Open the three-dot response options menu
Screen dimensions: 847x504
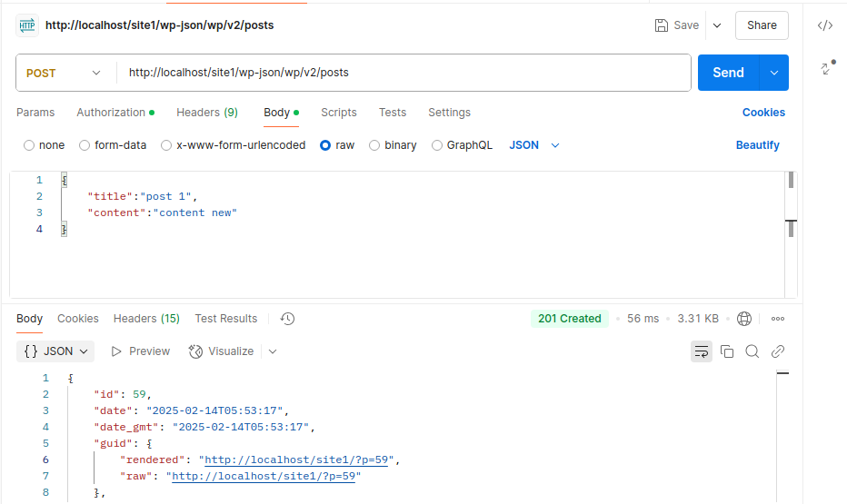[x=778, y=319]
